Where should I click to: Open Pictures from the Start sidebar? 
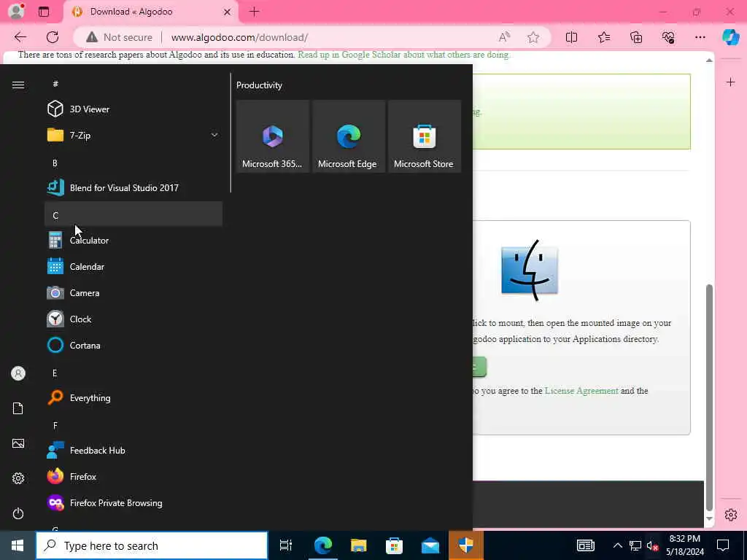coord(18,443)
